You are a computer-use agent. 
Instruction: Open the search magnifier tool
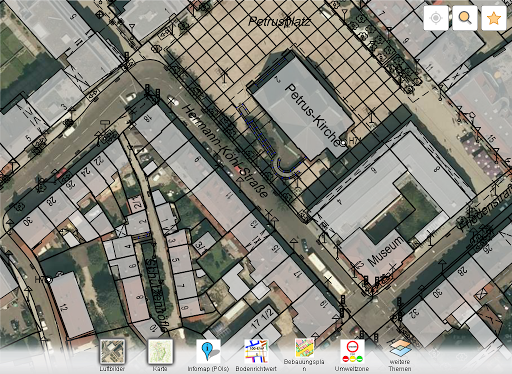(x=465, y=18)
